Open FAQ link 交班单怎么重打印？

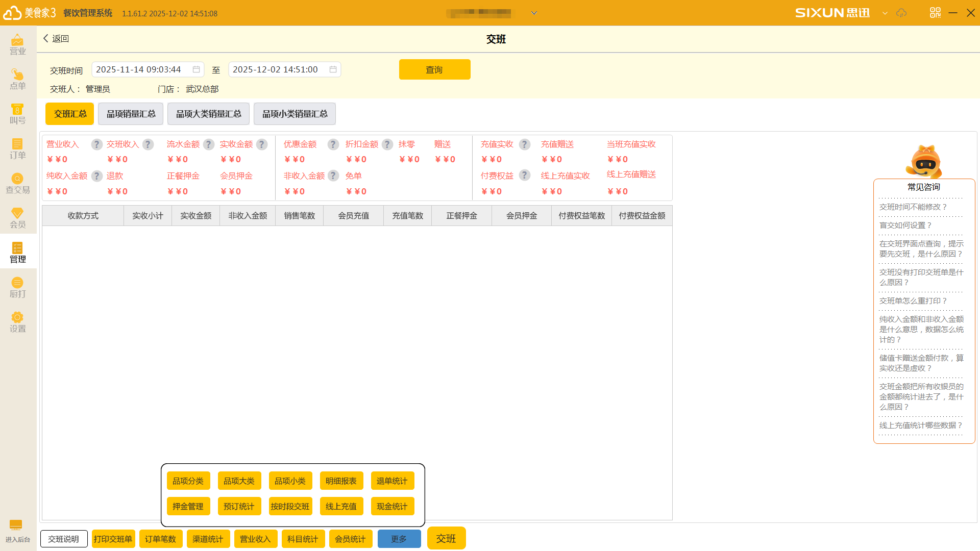(x=913, y=301)
